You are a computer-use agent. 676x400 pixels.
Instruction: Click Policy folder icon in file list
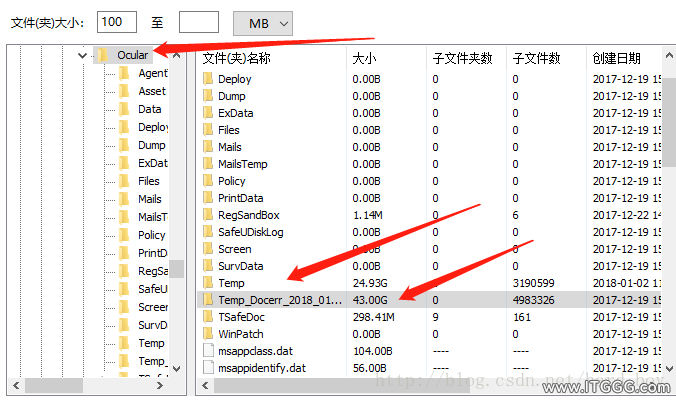point(208,181)
